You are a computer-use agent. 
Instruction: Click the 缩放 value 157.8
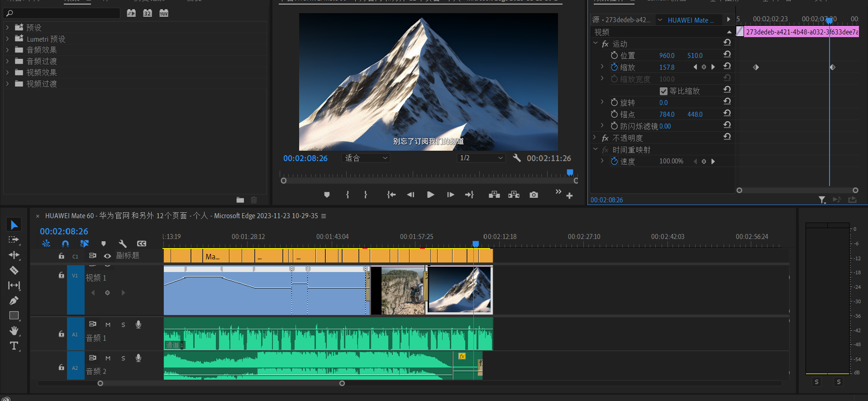pos(667,67)
